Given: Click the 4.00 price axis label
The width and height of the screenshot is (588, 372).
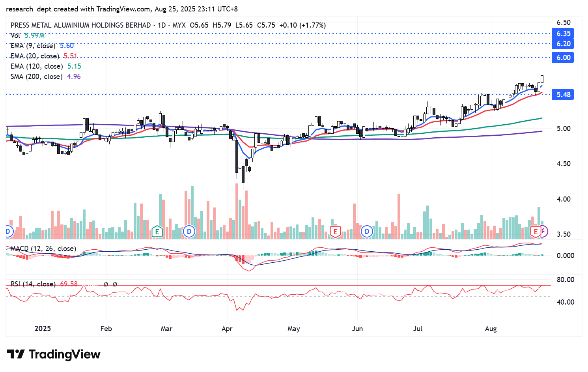Looking at the screenshot, I should 564,199.
